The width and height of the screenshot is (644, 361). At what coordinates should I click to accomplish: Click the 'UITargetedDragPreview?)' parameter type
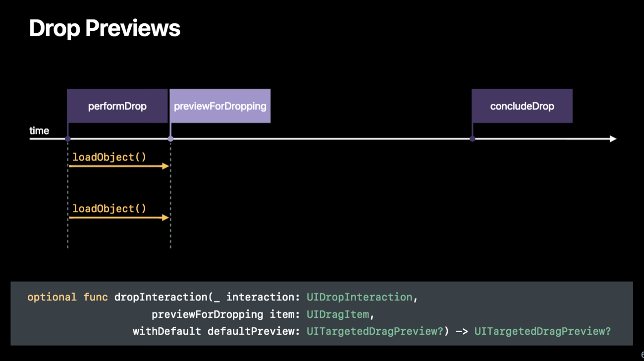(378, 331)
